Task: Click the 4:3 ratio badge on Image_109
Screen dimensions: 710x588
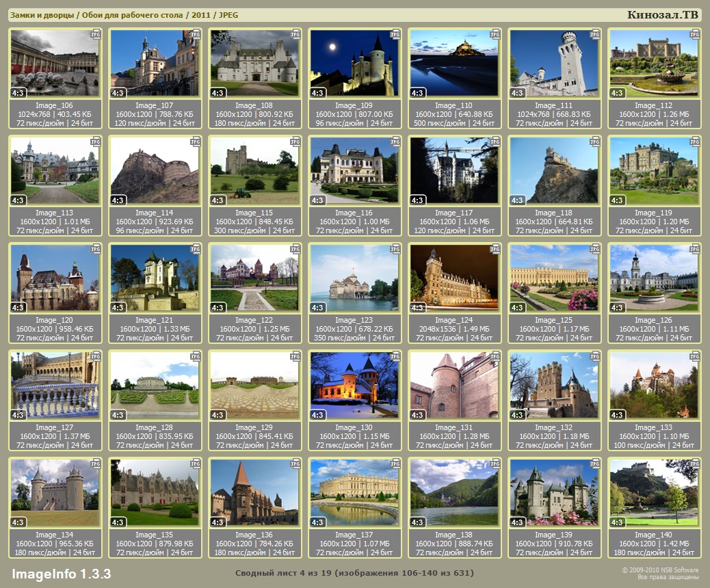Action: tap(318, 93)
